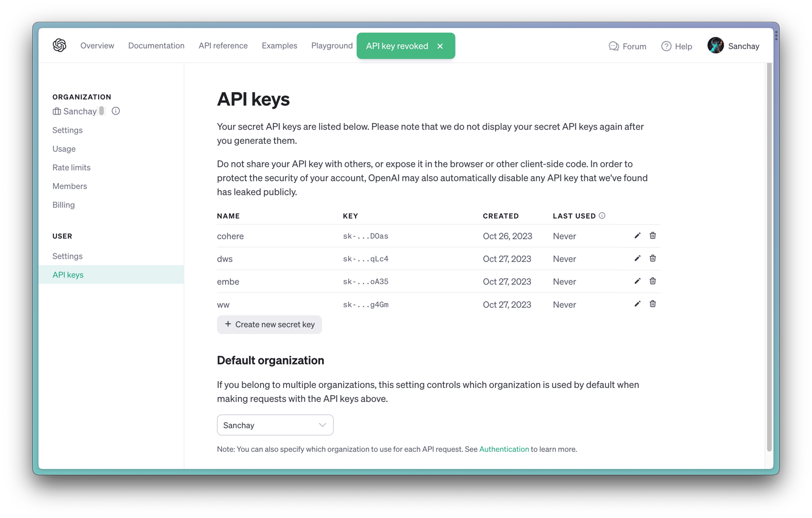Follow the Authentication link
The width and height of the screenshot is (812, 518).
pos(504,449)
